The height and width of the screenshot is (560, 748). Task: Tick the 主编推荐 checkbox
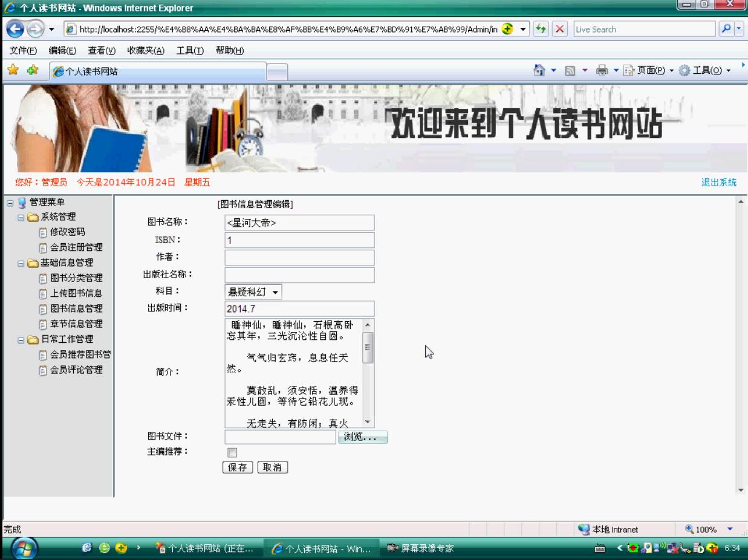coord(231,452)
